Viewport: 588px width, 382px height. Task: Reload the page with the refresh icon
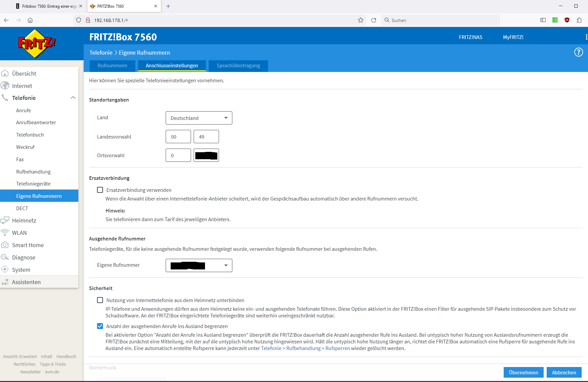tap(374, 20)
